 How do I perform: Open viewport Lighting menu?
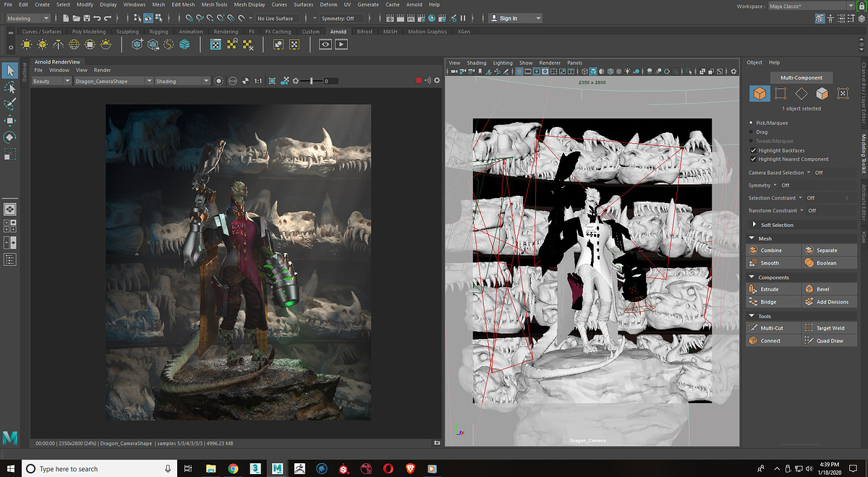click(503, 63)
